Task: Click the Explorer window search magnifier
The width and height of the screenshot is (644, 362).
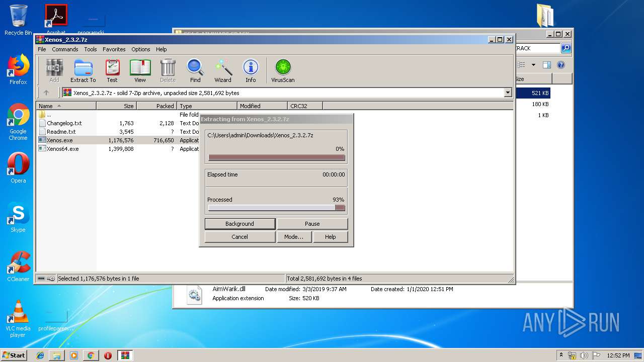Action: (566, 48)
